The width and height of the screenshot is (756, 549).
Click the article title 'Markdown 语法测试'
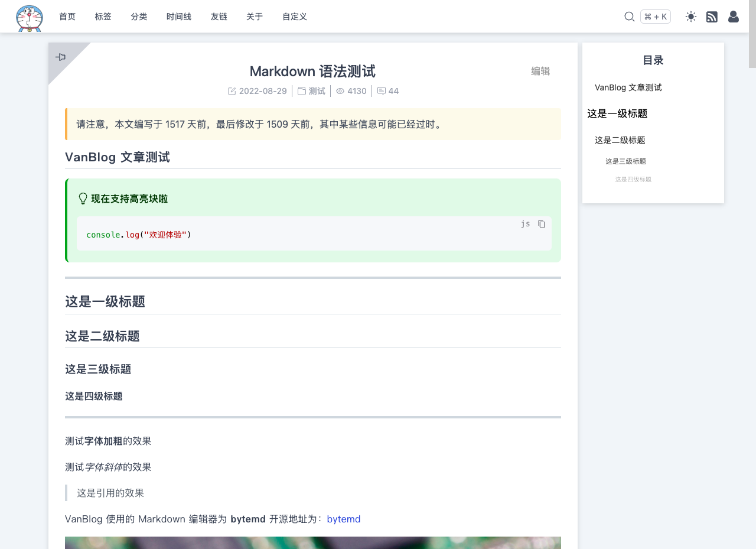coord(312,72)
